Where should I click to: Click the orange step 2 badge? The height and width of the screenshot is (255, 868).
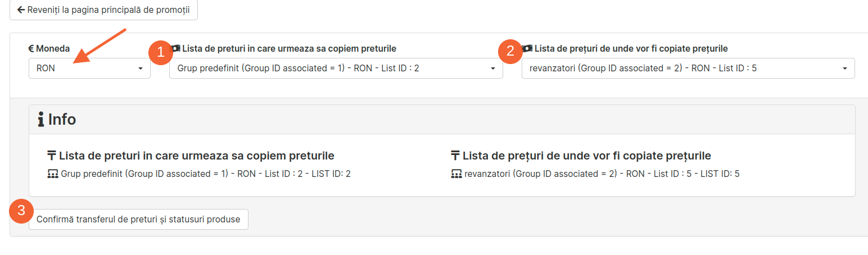(510, 52)
